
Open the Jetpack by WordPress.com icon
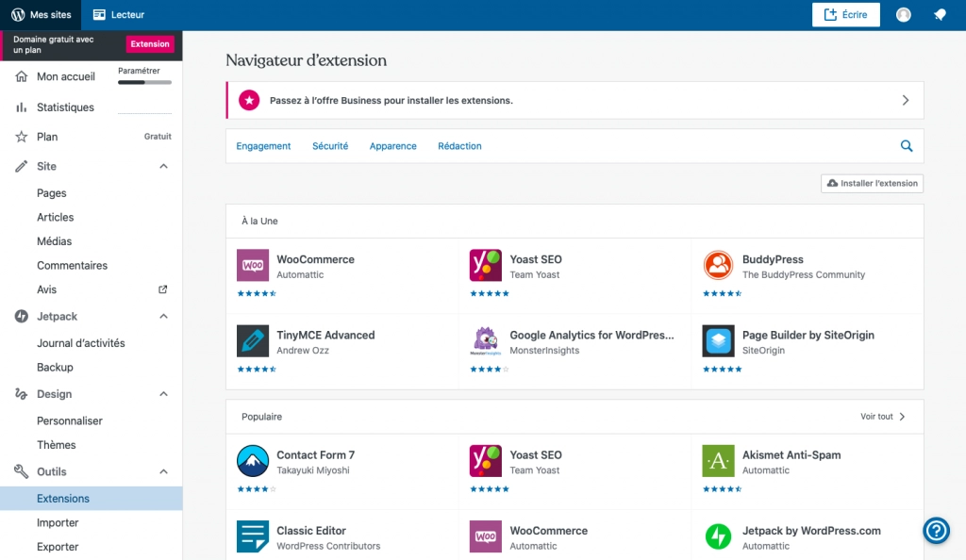[718, 536]
